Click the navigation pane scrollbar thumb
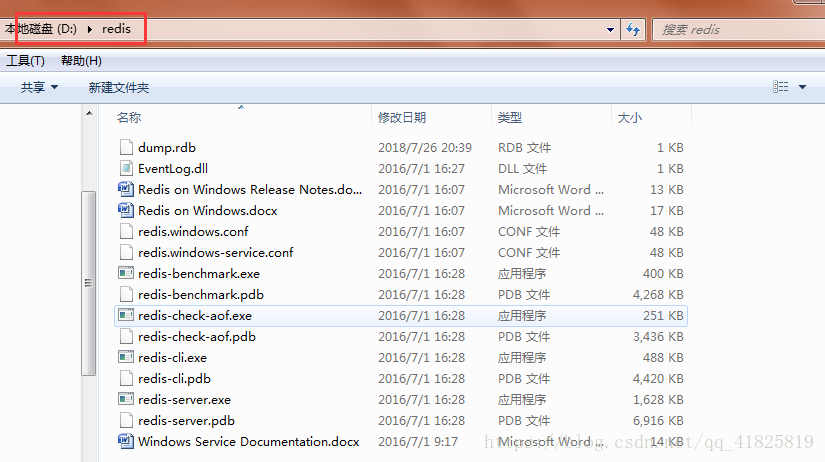The width and height of the screenshot is (825, 462). click(x=88, y=283)
